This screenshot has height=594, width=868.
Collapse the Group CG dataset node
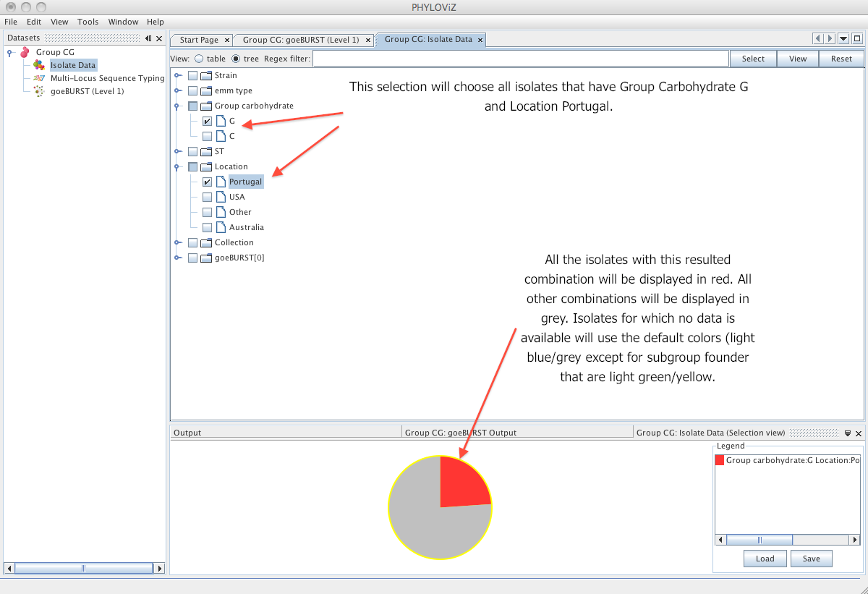pos(10,52)
